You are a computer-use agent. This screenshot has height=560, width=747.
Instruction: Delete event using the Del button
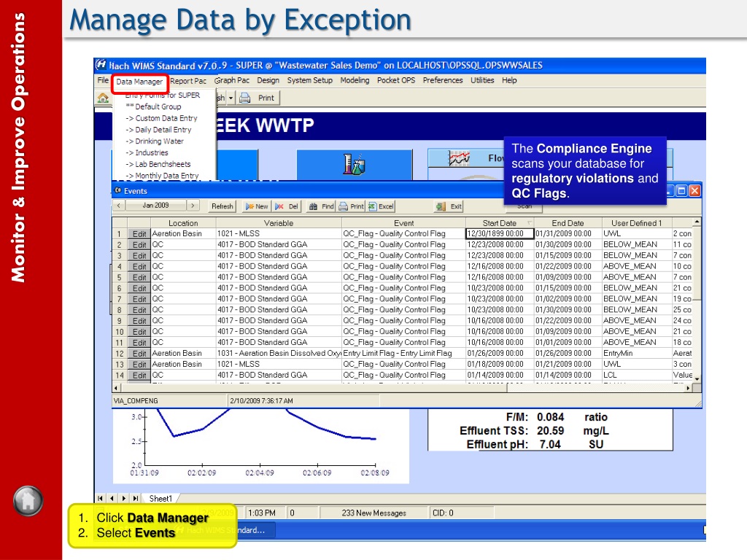click(x=288, y=206)
